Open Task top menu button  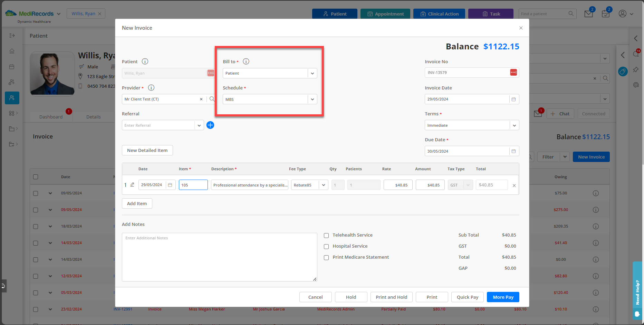(491, 14)
